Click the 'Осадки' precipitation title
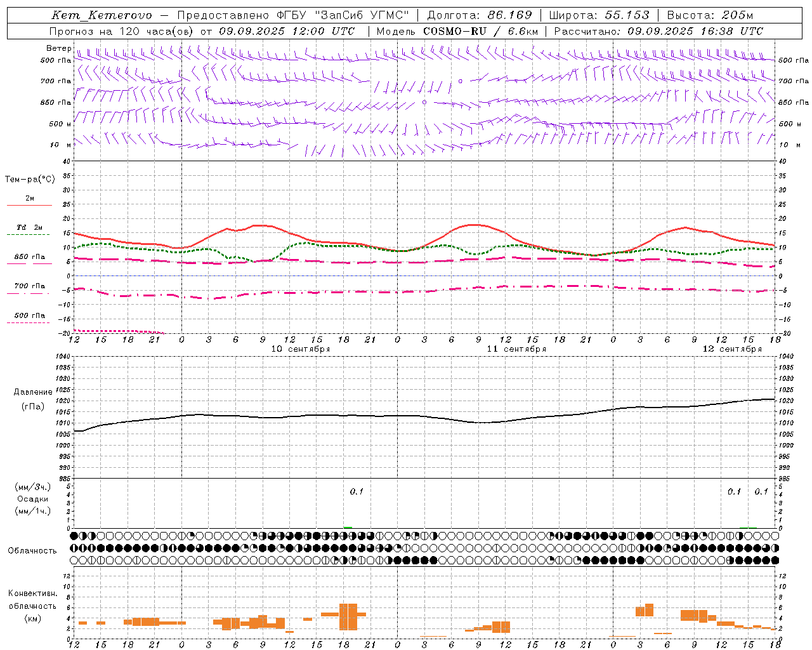Viewport: 812px width, 650px height. click(x=33, y=500)
